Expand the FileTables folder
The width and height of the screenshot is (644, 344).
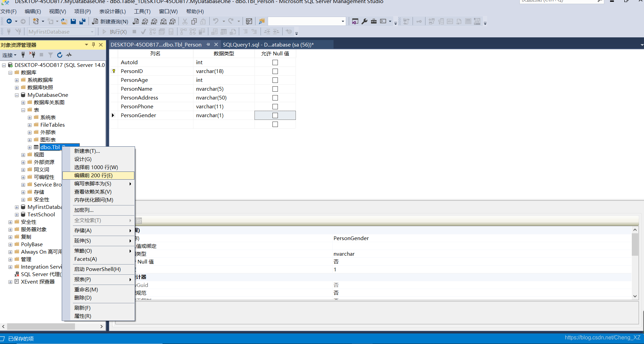click(x=30, y=125)
